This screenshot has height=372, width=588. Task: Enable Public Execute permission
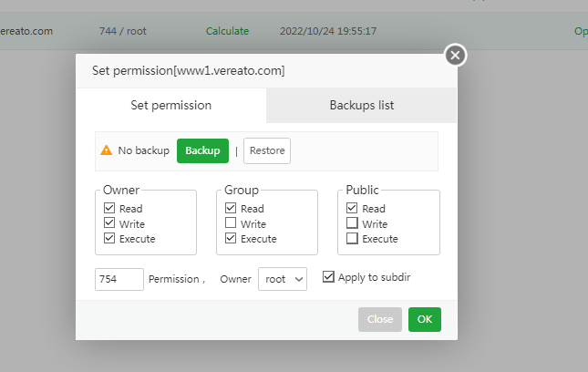(x=352, y=239)
